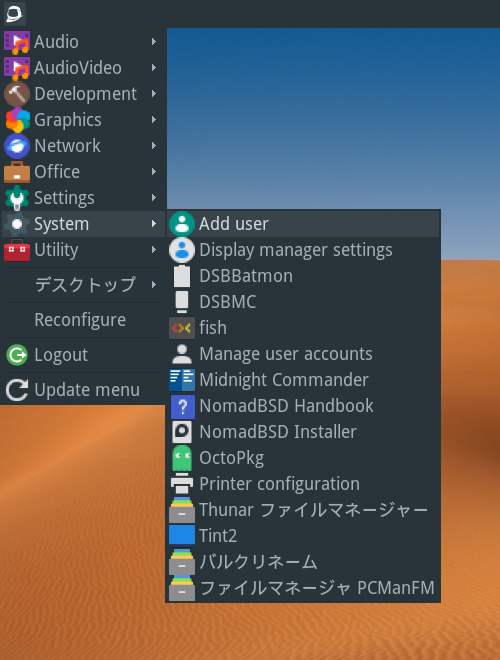This screenshot has height=660, width=500.
Task: Click the Printer configuration printer icon
Action: pos(182,484)
